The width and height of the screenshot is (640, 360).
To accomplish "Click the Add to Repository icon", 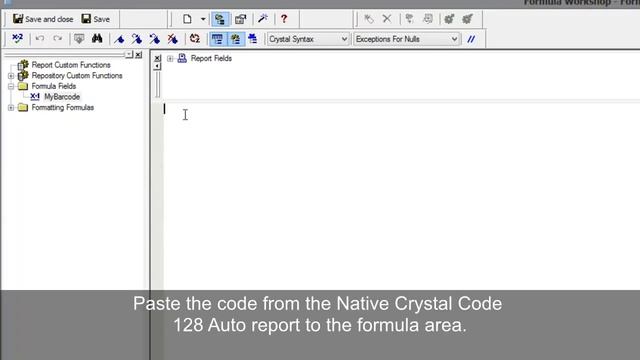I will [x=449, y=19].
